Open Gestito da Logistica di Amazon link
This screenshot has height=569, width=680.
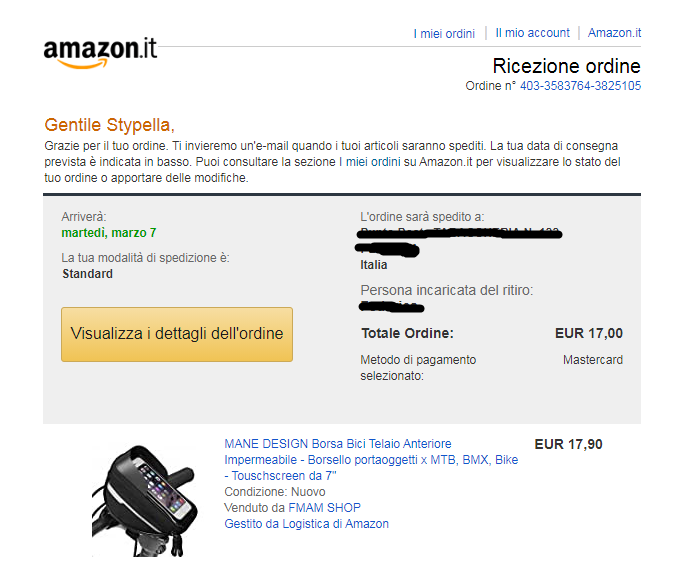click(307, 523)
